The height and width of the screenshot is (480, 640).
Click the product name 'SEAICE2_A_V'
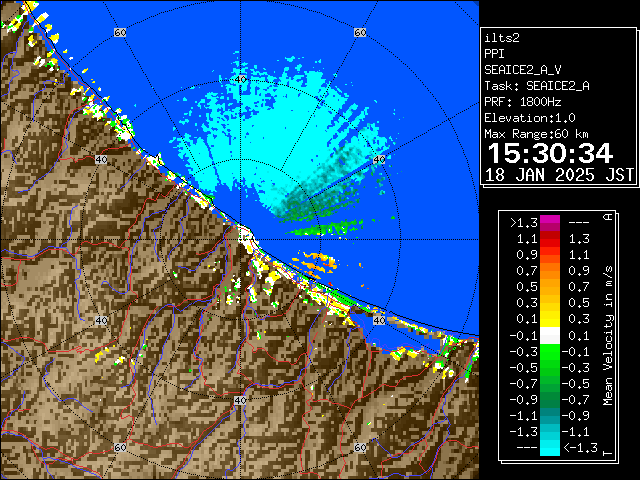tap(522, 70)
